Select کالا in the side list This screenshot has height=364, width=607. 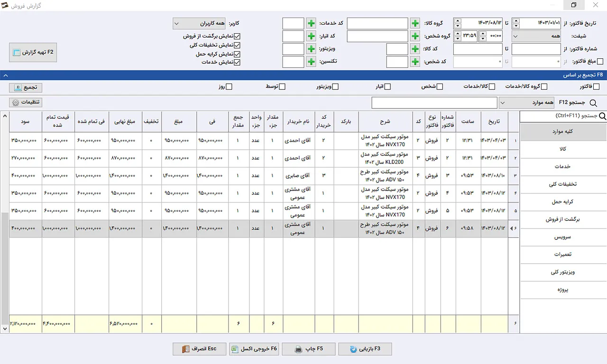pos(563,149)
